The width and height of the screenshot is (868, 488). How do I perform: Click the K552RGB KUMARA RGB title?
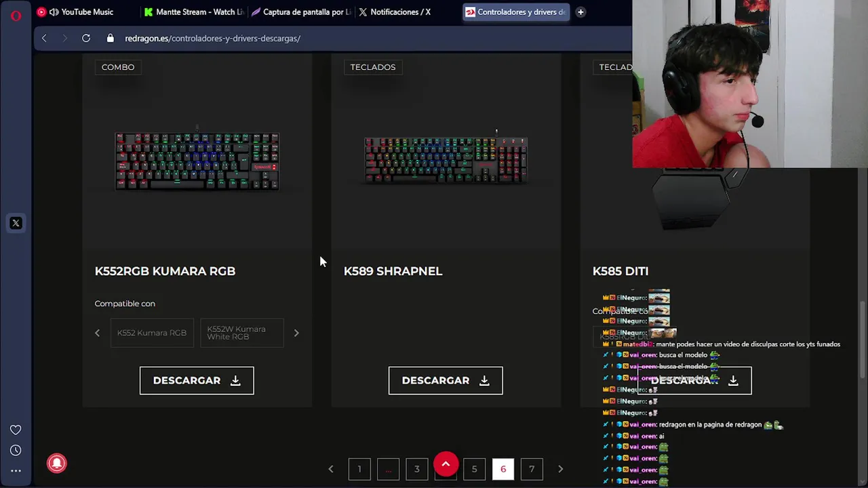[x=165, y=271]
